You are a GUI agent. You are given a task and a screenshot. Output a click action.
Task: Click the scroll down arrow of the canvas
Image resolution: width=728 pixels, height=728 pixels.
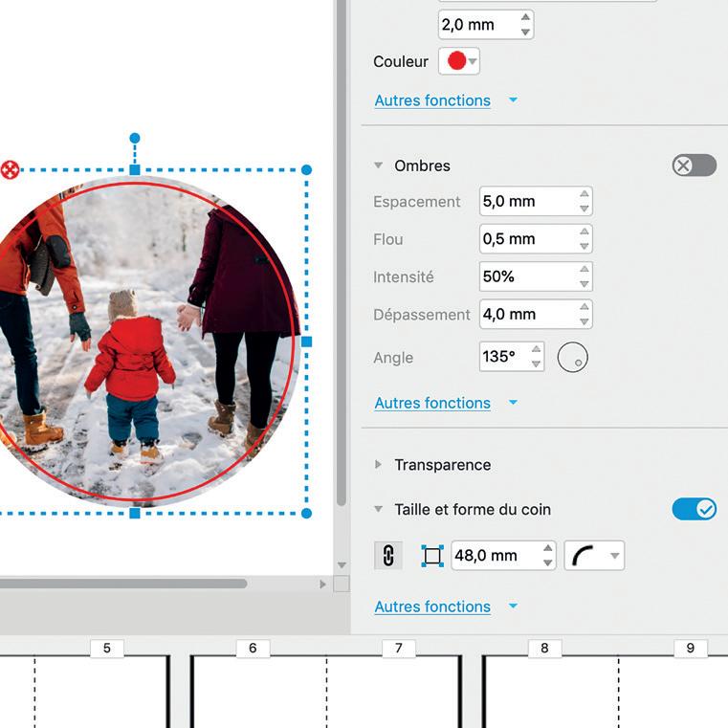[x=342, y=565]
